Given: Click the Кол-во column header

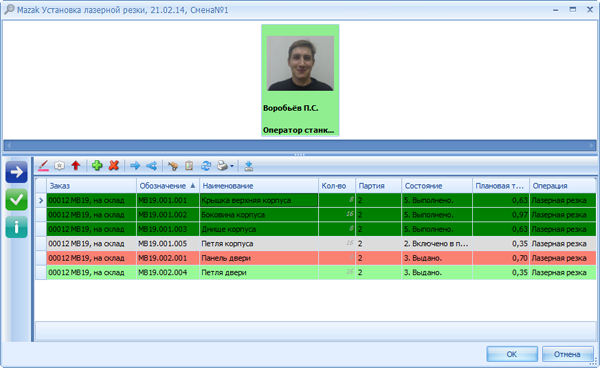Looking at the screenshot, I should [x=337, y=186].
